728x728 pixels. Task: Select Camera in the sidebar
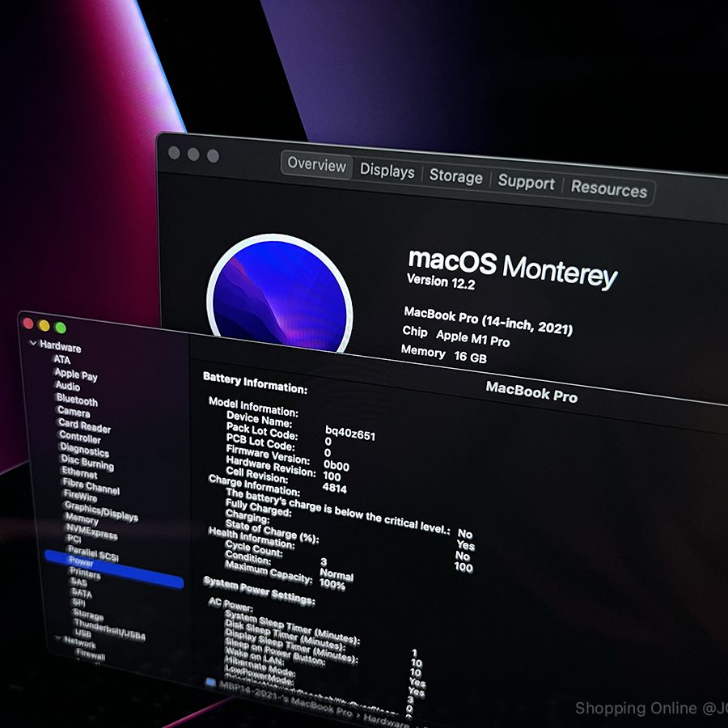pos(74,412)
